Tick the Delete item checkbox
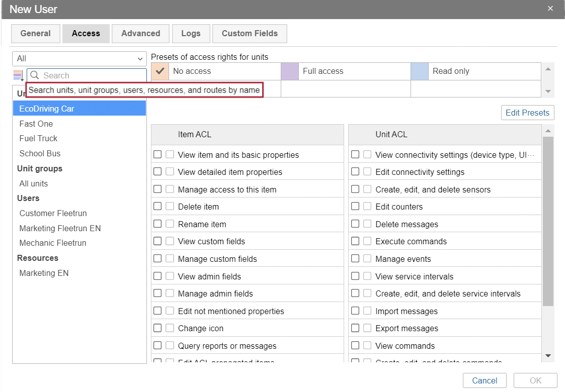This screenshot has height=392, width=565. [x=157, y=207]
